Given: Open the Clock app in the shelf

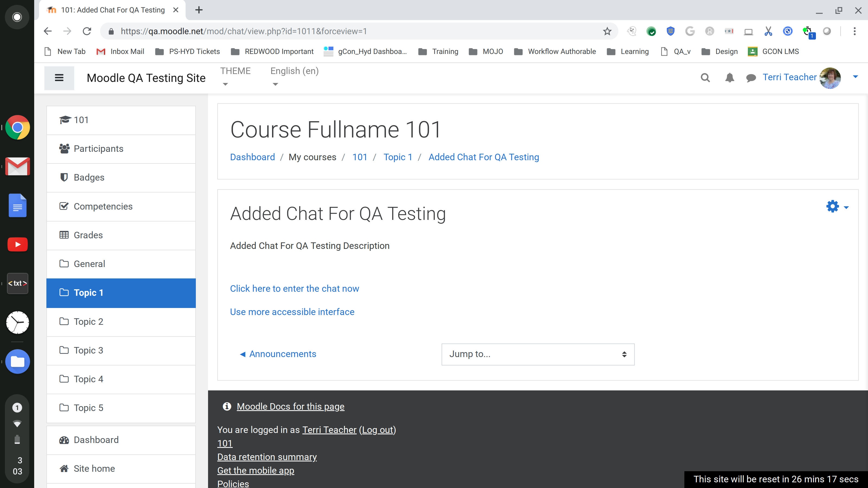Looking at the screenshot, I should pyautogui.click(x=18, y=322).
